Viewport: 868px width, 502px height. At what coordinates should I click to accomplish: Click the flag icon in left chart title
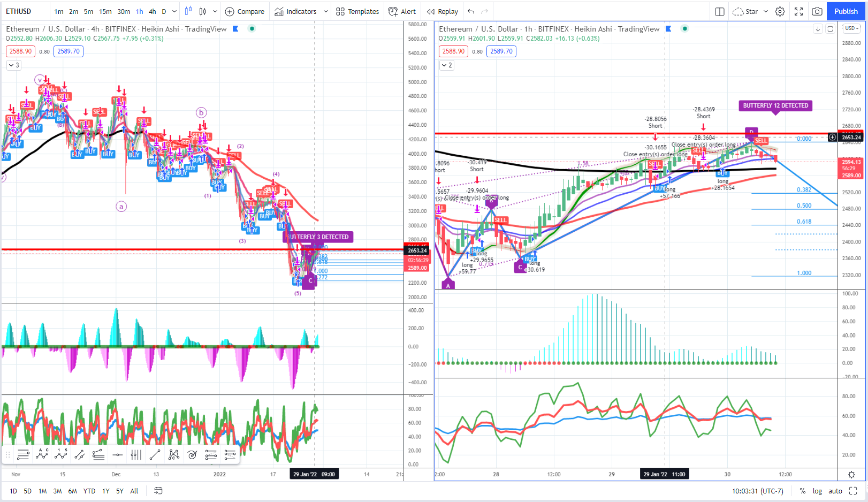click(235, 29)
